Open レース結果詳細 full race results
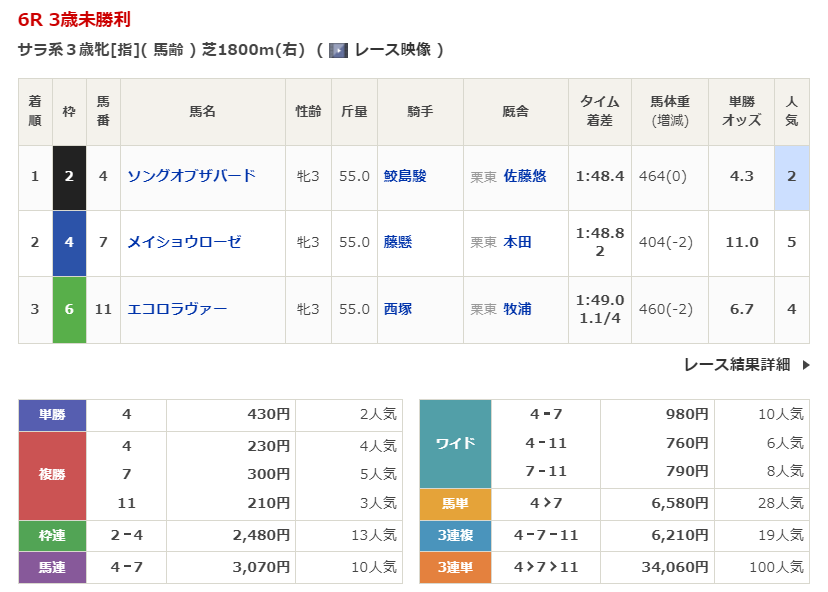828x592 pixels. pyautogui.click(x=737, y=365)
